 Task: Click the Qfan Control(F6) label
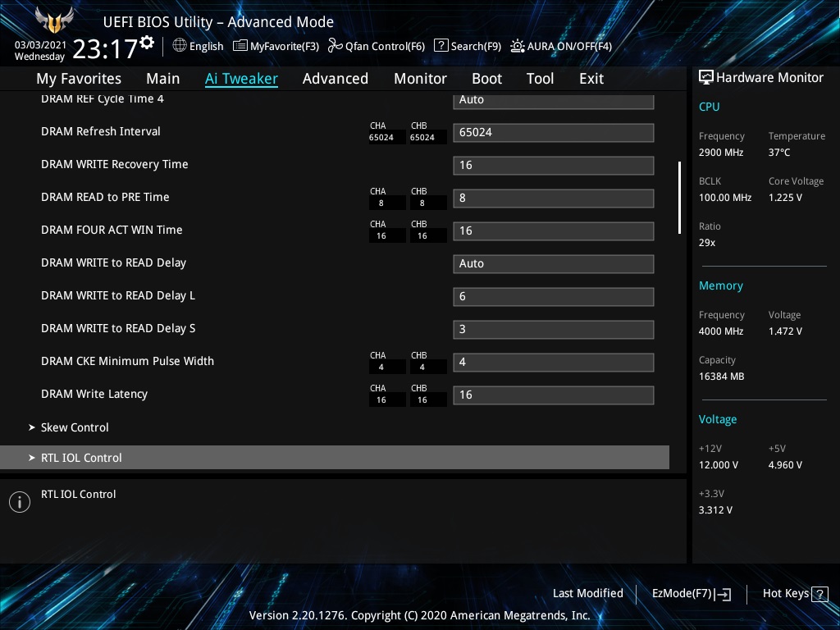tap(385, 46)
